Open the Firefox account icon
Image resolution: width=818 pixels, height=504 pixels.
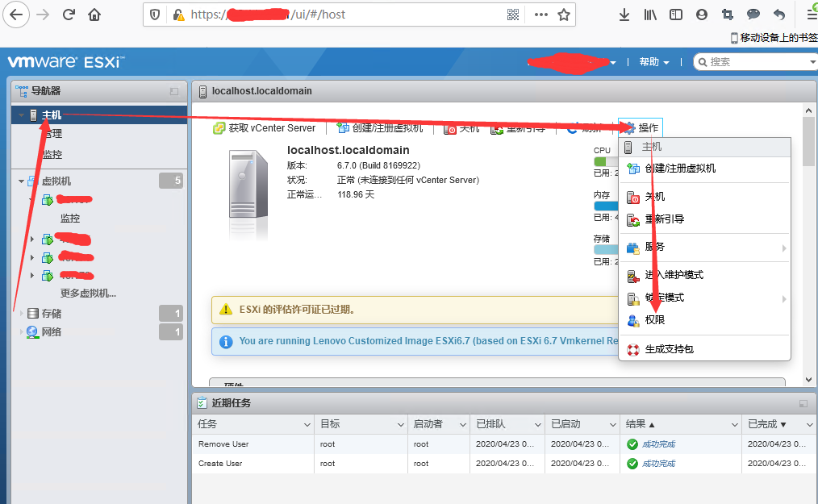[x=702, y=15]
